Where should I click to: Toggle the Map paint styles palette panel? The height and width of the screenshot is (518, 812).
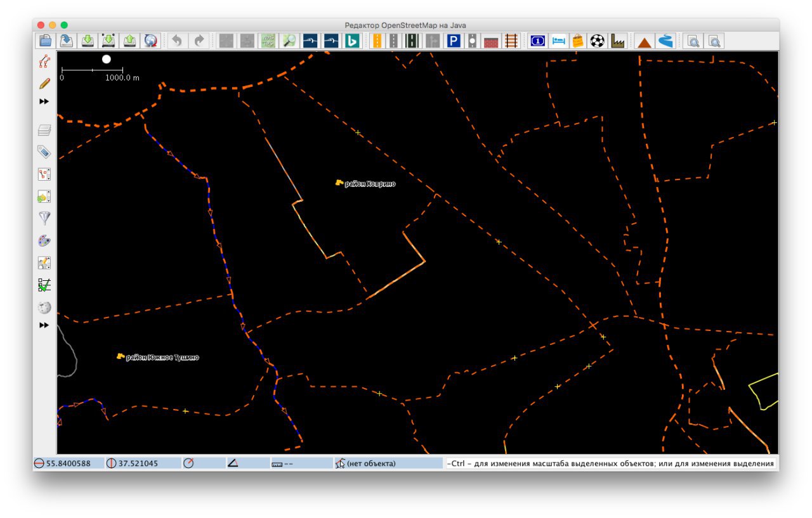(x=44, y=241)
